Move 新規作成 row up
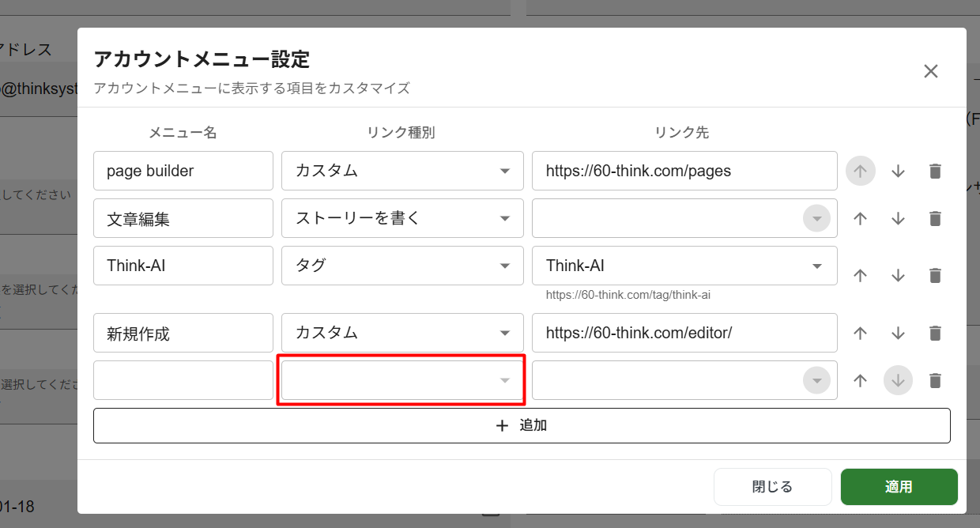This screenshot has height=528, width=980. coord(861,334)
